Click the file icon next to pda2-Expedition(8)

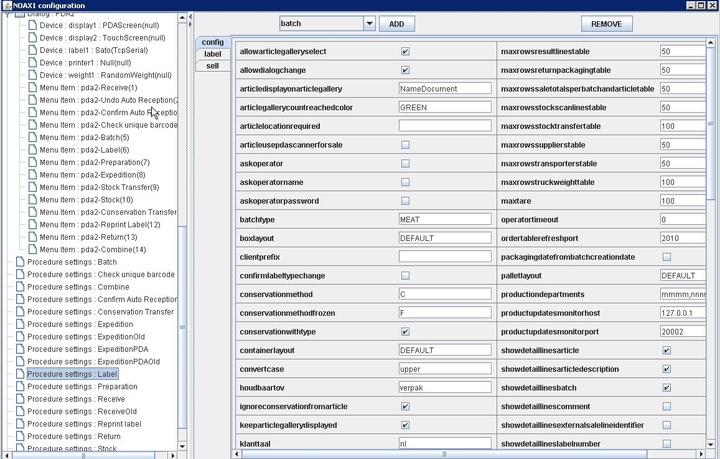(x=32, y=174)
